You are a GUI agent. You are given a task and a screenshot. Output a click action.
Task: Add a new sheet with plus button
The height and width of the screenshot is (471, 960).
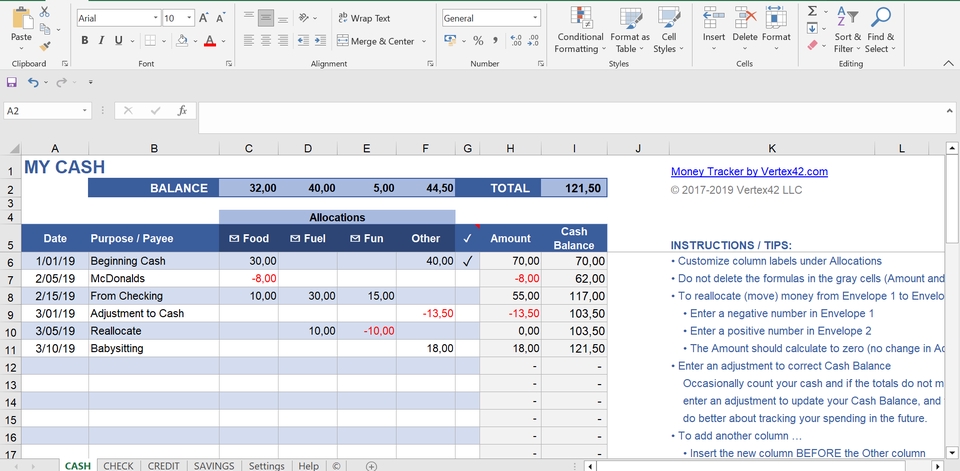[371, 466]
